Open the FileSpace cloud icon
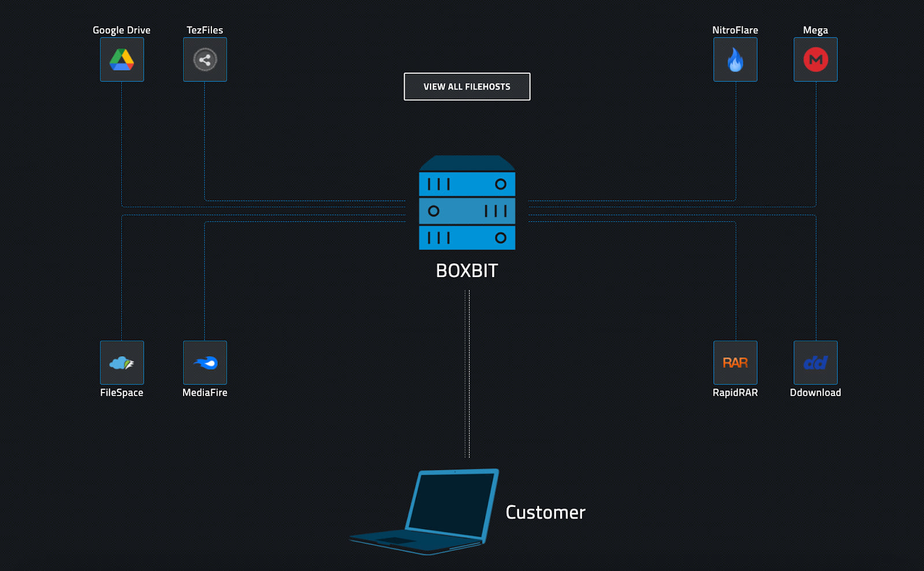Screen dimensions: 924x571 coord(122,363)
